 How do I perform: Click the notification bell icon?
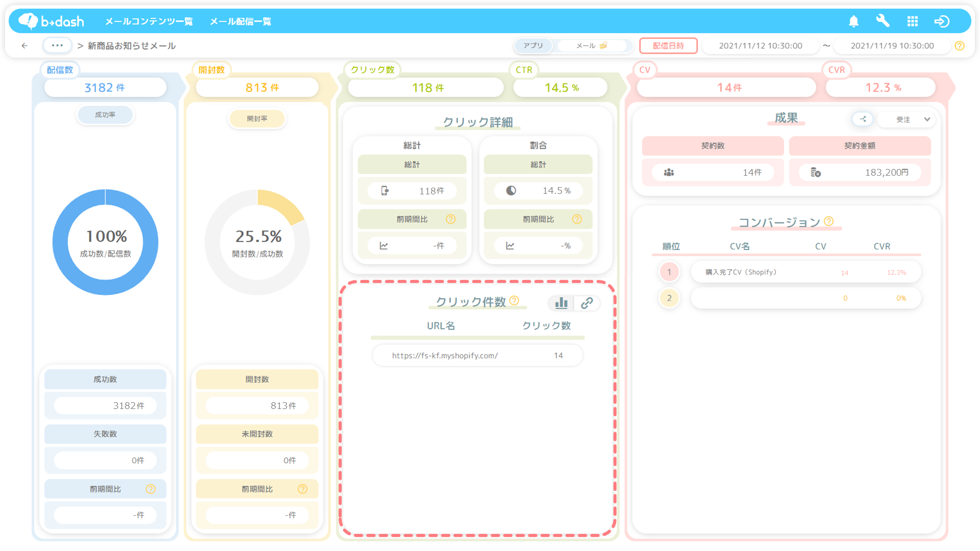853,21
